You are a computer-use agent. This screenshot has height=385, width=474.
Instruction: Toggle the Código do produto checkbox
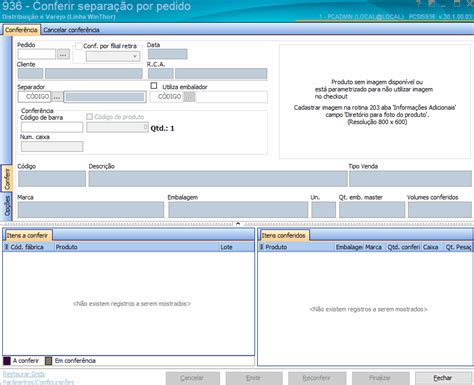click(89, 117)
